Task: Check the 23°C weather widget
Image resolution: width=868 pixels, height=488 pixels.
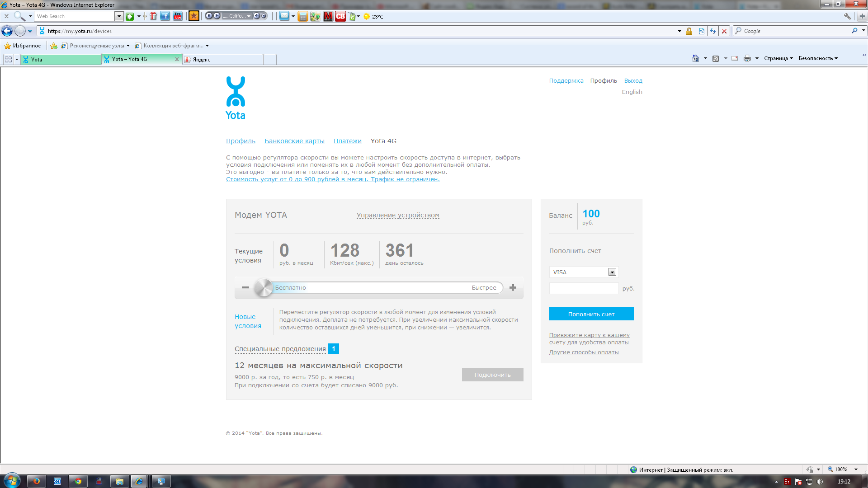Action: point(373,16)
